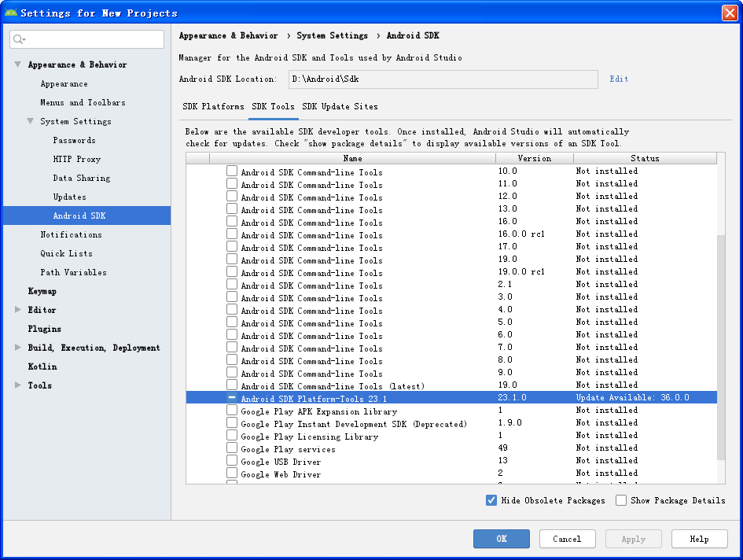The height and width of the screenshot is (560, 743).
Task: Select Google Play Instant Development SDK row
Action: click(x=451, y=423)
